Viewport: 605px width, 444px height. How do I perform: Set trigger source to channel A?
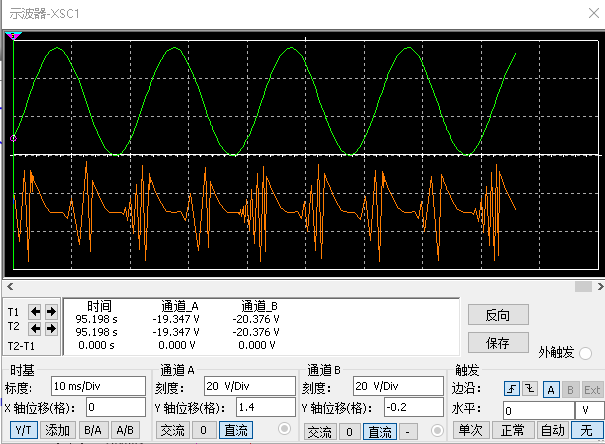tap(551, 390)
